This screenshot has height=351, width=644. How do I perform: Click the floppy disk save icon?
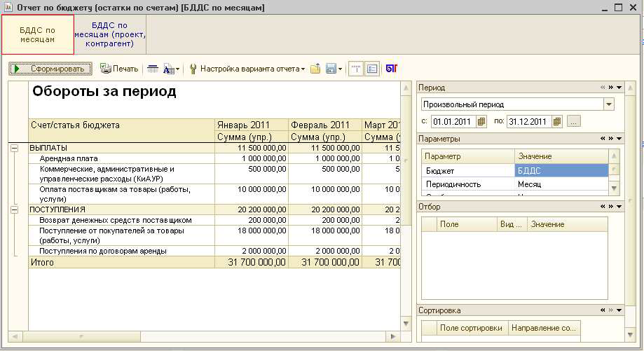point(331,69)
